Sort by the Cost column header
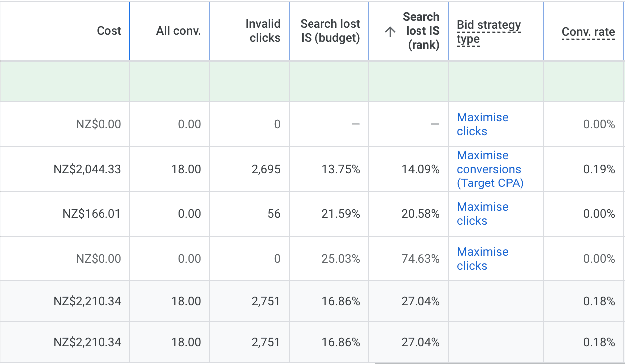 [x=109, y=31]
